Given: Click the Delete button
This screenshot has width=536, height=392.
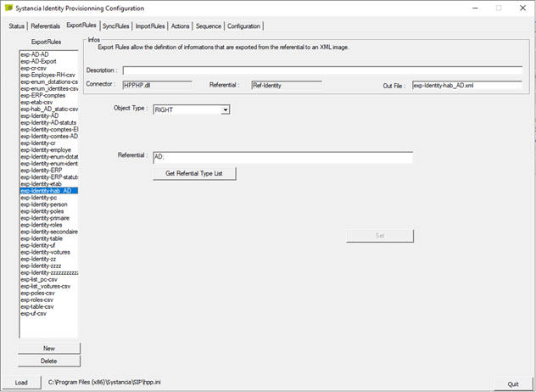Looking at the screenshot, I should 49,361.
